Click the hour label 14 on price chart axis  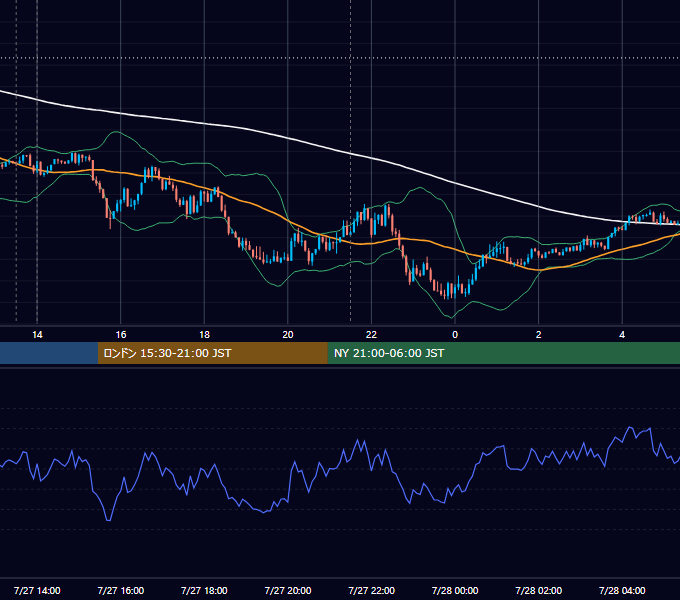(x=37, y=335)
